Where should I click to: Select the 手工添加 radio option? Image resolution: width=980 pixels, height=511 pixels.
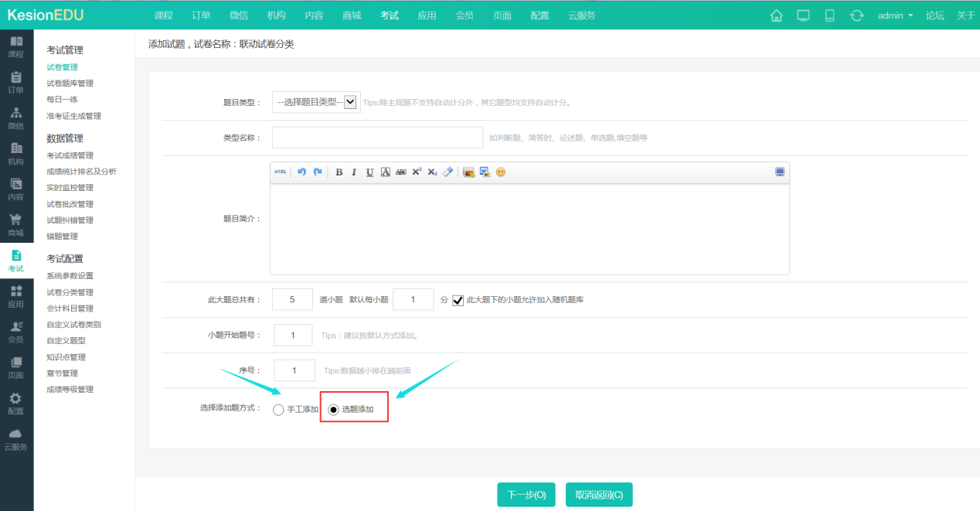click(x=278, y=410)
